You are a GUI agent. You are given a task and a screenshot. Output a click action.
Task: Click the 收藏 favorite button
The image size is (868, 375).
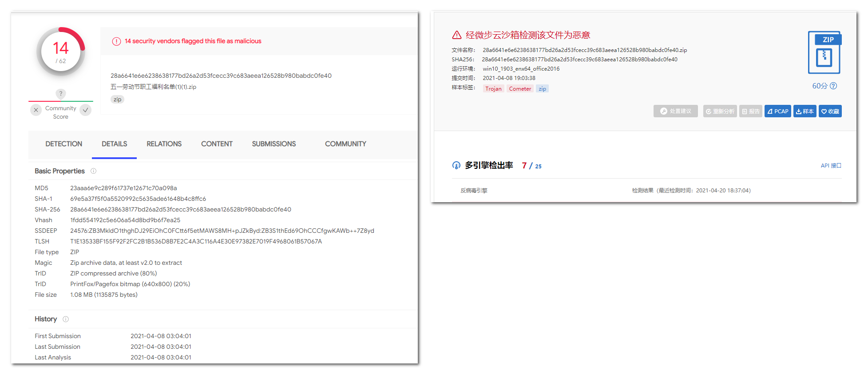(x=830, y=111)
